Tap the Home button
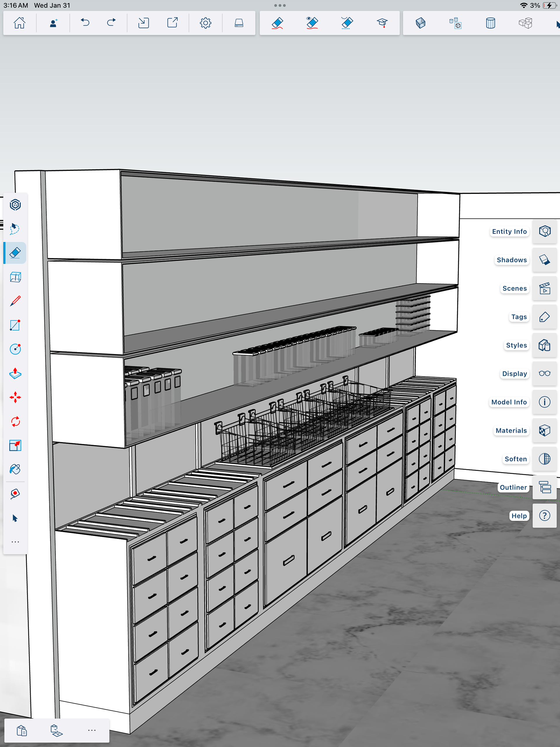The height and width of the screenshot is (747, 560). [19, 23]
